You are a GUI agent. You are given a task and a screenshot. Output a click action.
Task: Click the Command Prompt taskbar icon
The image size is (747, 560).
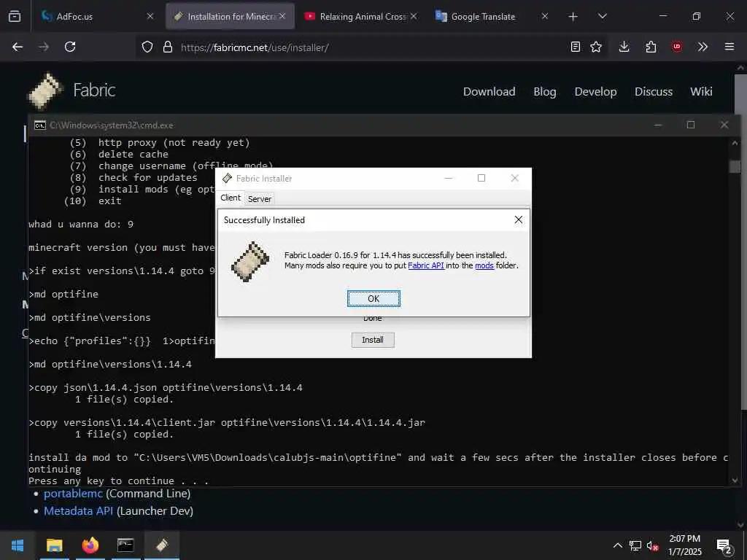point(125,545)
